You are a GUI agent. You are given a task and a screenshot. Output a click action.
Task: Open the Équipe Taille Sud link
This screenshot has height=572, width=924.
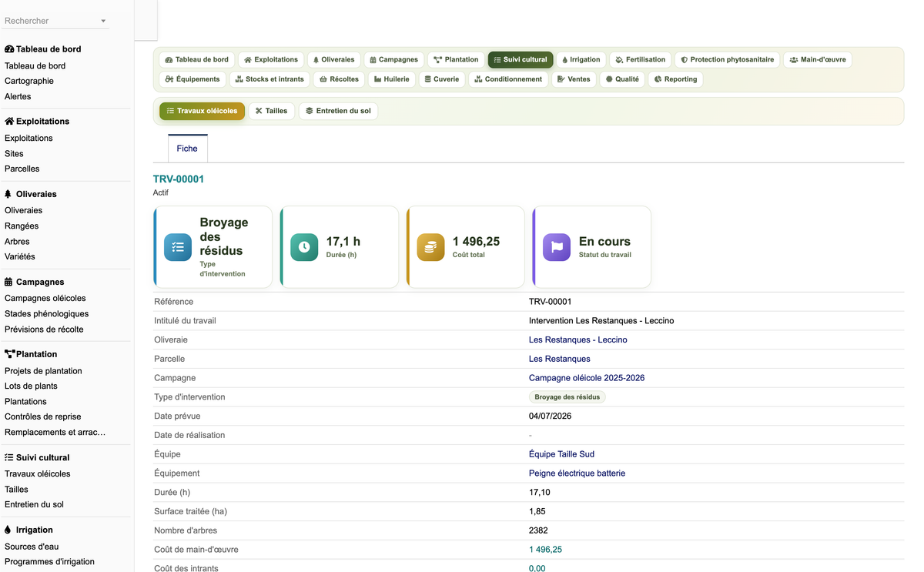click(561, 454)
